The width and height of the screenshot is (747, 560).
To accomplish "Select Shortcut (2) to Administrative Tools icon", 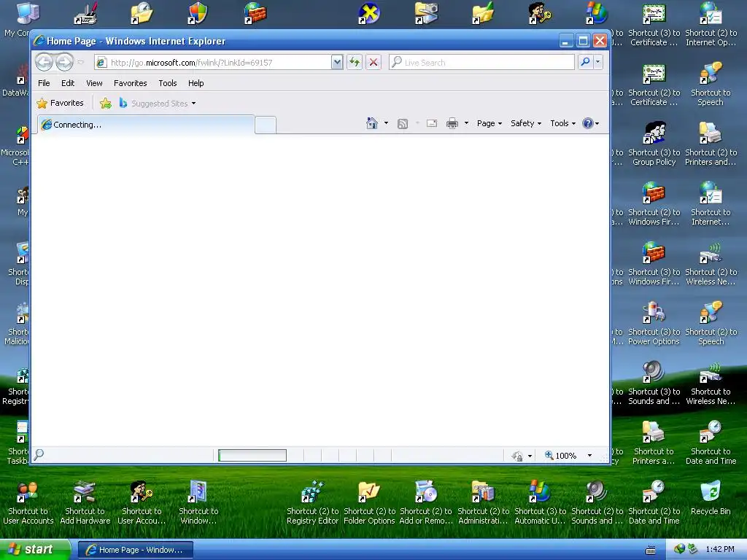I will coord(483,503).
